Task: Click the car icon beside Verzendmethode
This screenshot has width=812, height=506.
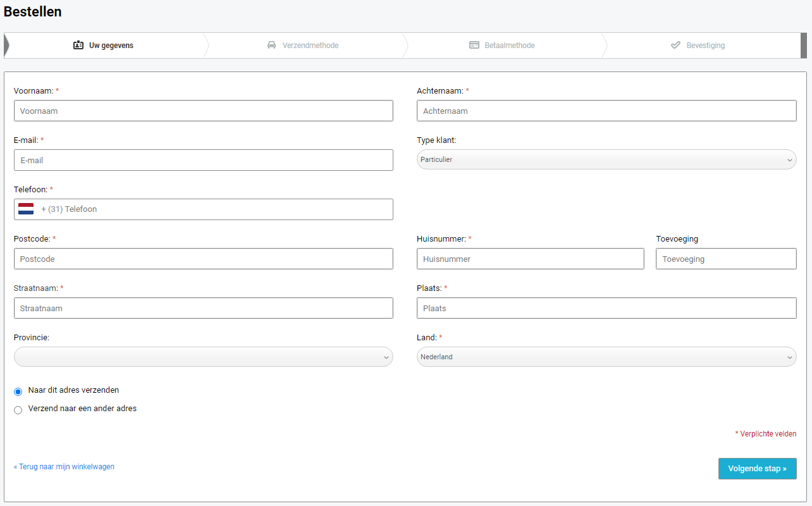Action: point(271,46)
